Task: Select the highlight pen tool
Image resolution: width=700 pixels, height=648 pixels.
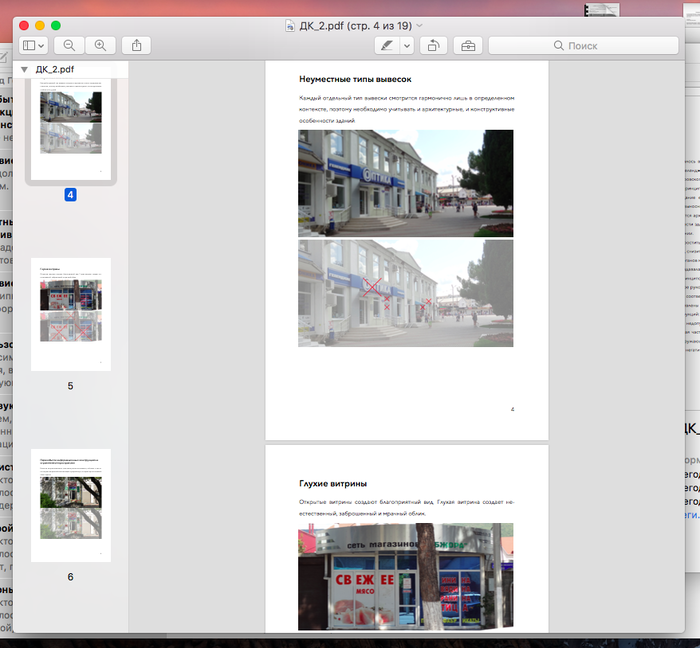Action: [385, 46]
